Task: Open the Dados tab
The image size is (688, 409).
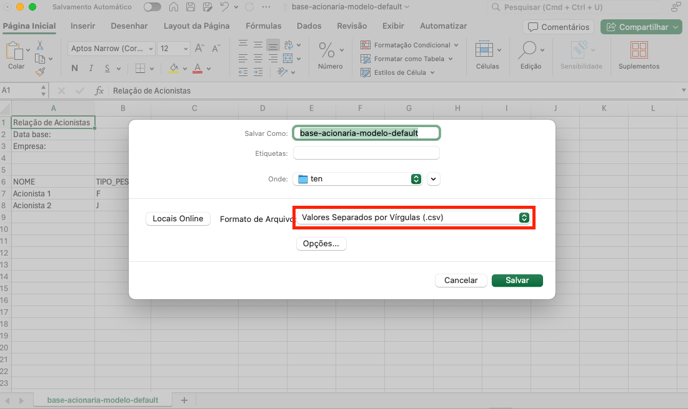Action: [x=309, y=26]
